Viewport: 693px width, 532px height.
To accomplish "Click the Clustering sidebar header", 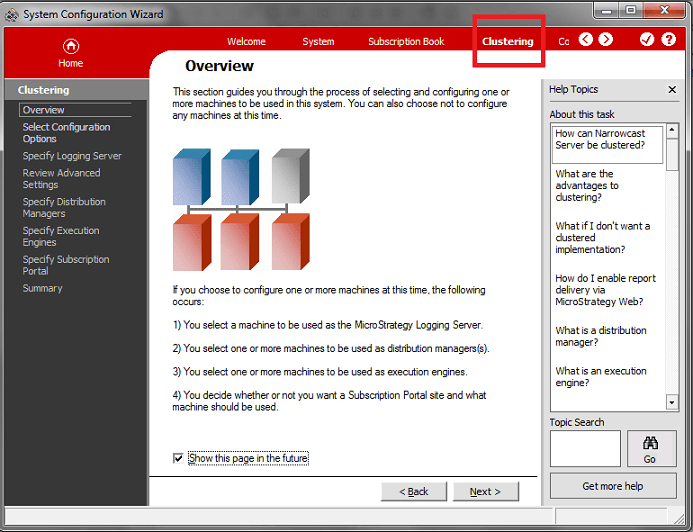I will tap(76, 90).
